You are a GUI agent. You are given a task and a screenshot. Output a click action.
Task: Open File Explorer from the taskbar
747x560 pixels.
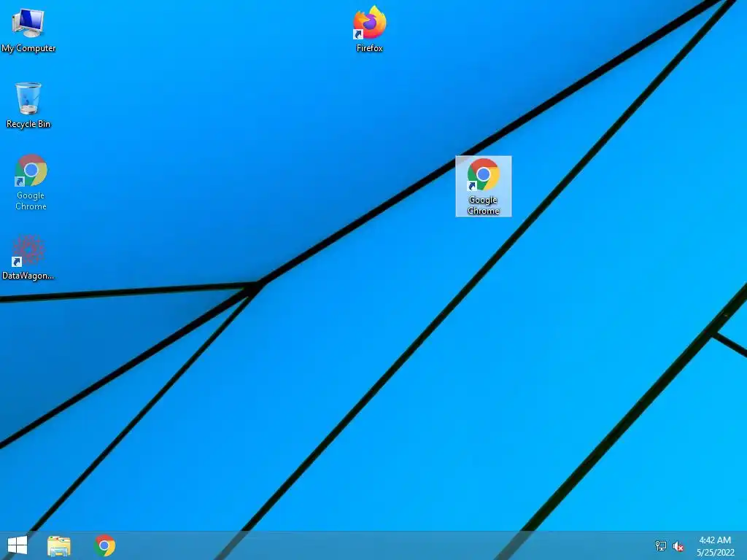59,545
